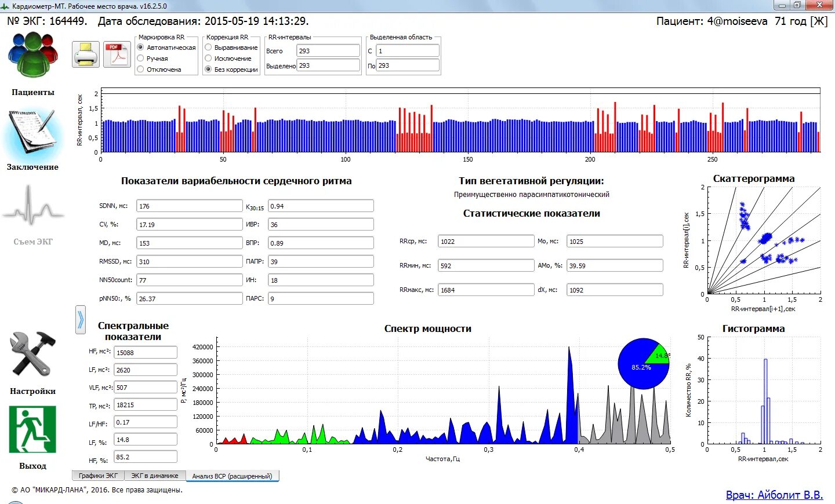Switch to the ЭКГ в динамике tab
The width and height of the screenshot is (835, 504).
[x=155, y=476]
